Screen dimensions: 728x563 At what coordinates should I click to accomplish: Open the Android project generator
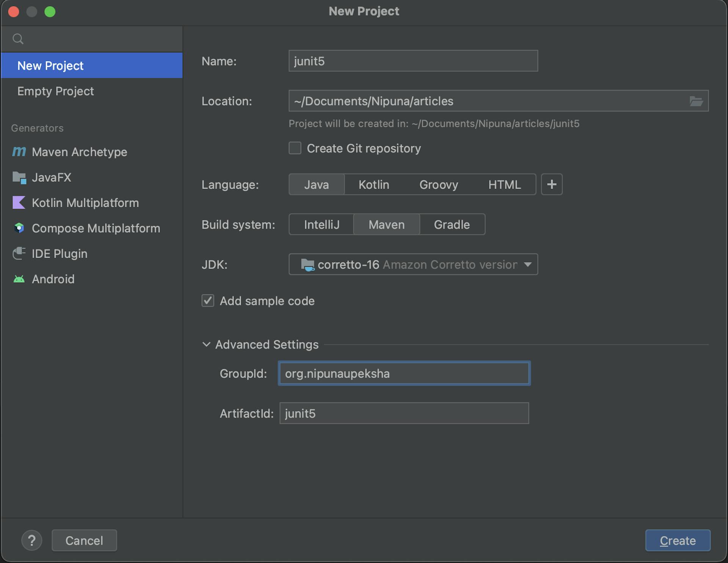(53, 279)
